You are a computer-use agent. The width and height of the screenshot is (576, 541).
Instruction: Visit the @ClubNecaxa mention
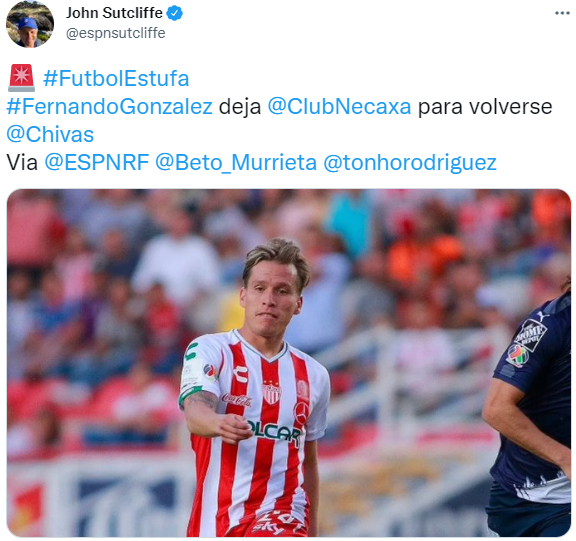(x=339, y=107)
